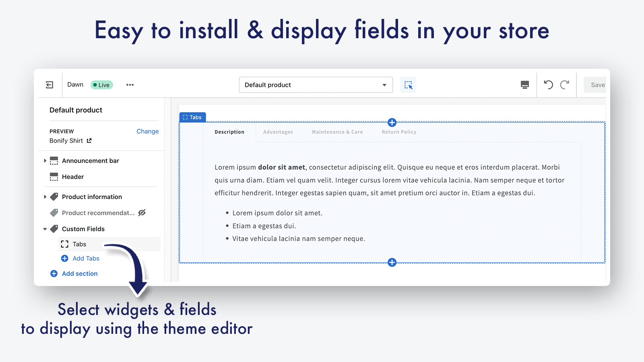Select the Tabs block in Custom Fields
The height and width of the screenshot is (362, 644).
coord(79,244)
